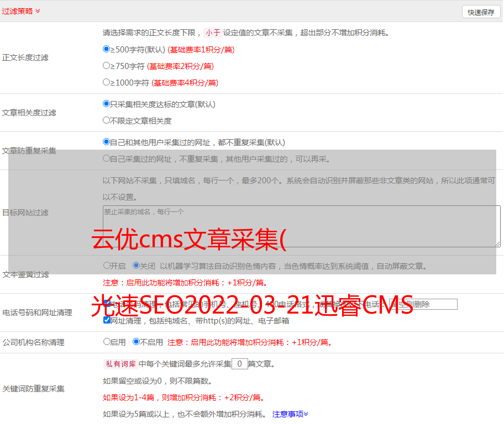The image size is (504, 424).
Task: Click the 禁止采集的域名 textarea
Action: click(x=302, y=226)
